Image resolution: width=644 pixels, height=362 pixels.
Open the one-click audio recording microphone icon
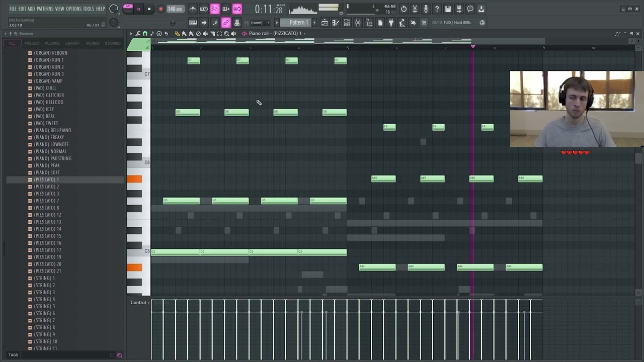pyautogui.click(x=426, y=9)
